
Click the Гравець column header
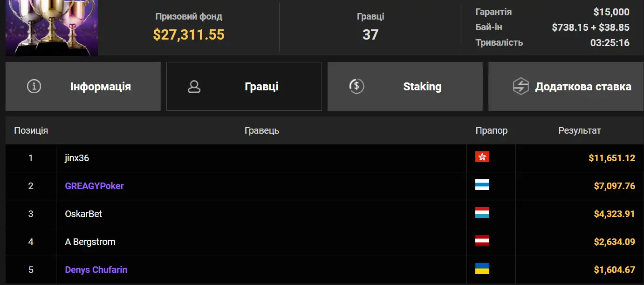coord(261,130)
